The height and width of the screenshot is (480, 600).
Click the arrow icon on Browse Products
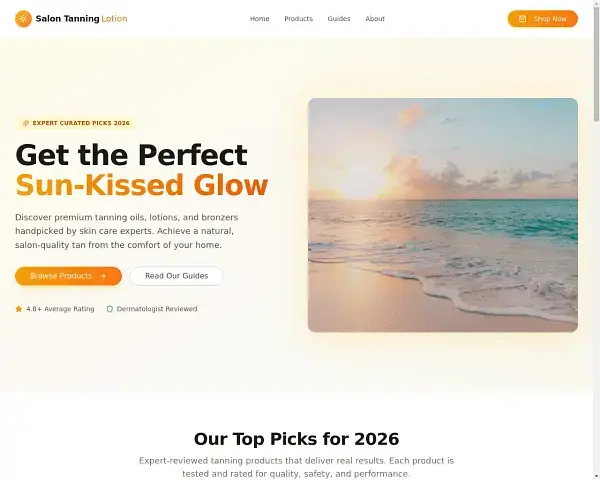[x=103, y=276]
